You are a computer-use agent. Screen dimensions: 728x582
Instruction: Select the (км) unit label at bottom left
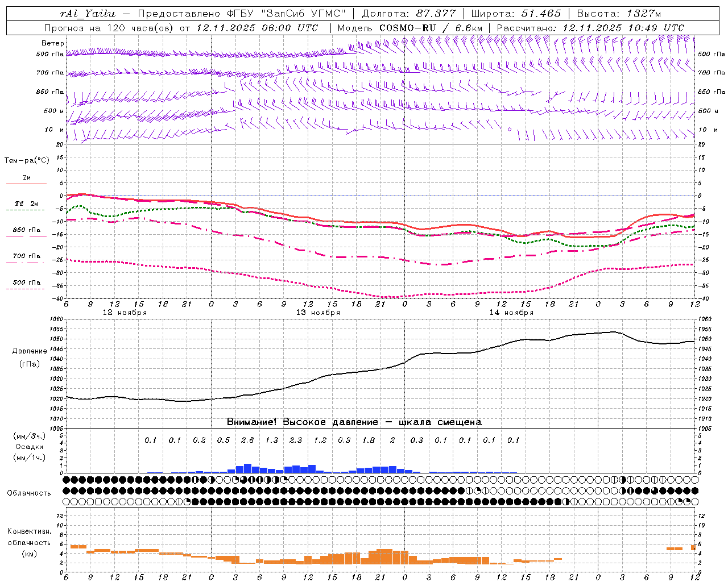point(29,554)
